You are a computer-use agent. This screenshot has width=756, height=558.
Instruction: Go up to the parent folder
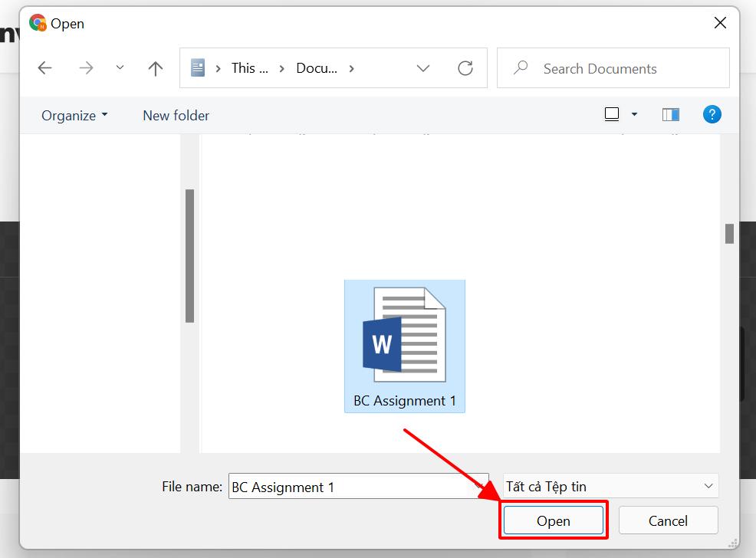pos(155,67)
